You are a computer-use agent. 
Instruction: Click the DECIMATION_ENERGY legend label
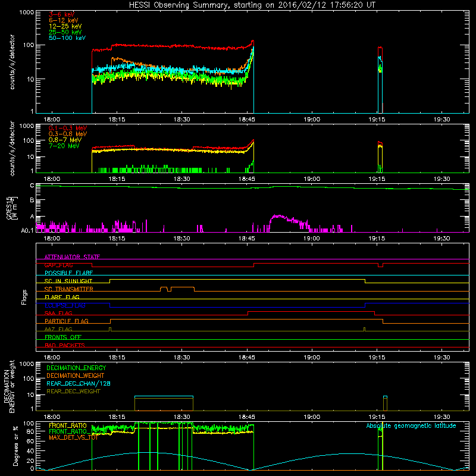pos(76,368)
